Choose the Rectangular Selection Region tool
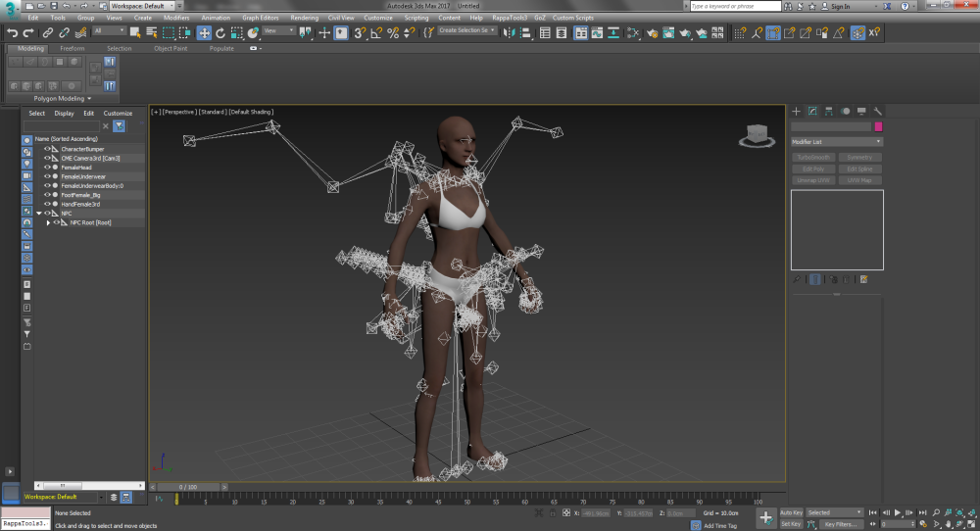Viewport: 980px width, 531px height. click(x=169, y=33)
